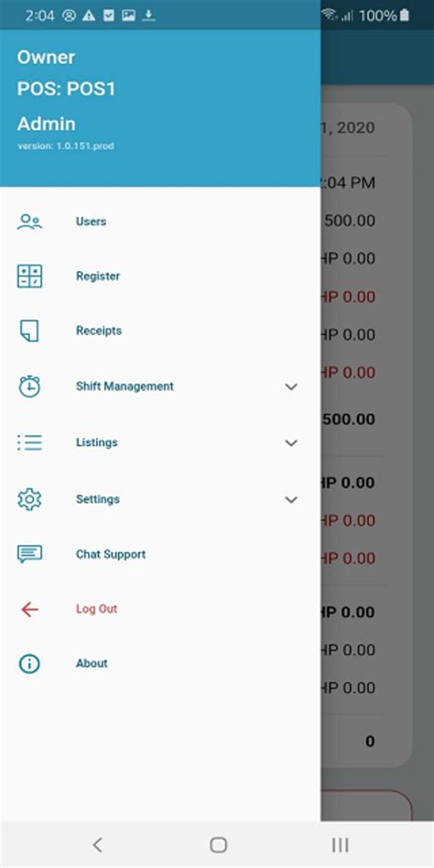Open the Register calculator icon
The width and height of the screenshot is (434, 868).
(x=29, y=277)
